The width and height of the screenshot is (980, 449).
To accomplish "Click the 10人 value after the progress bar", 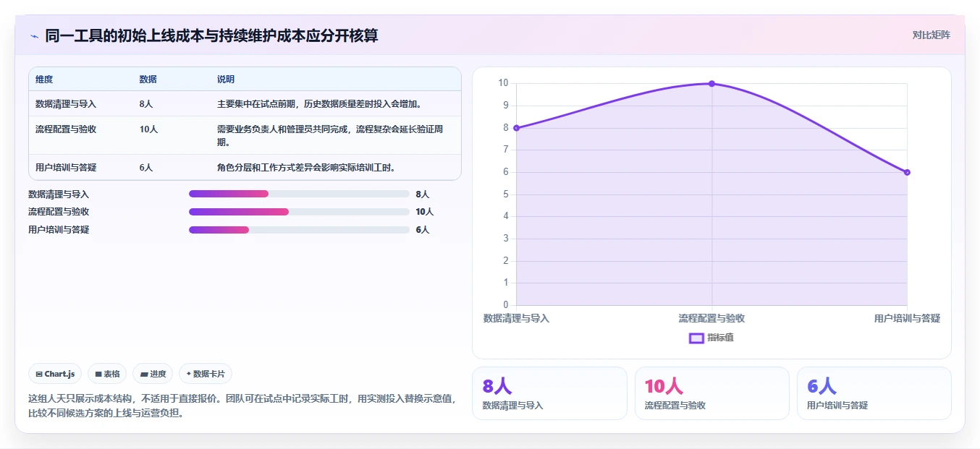I will tap(425, 212).
